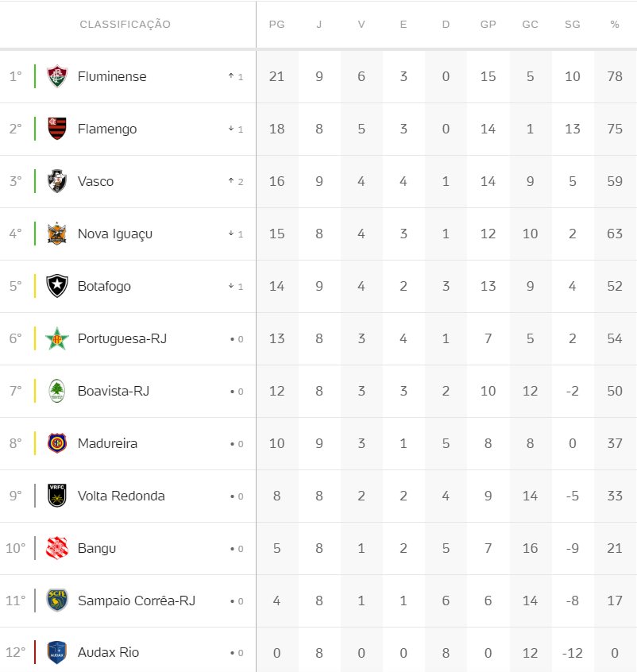The width and height of the screenshot is (637, 672).
Task: Click the Audax Rio crest
Action: pyautogui.click(x=57, y=653)
